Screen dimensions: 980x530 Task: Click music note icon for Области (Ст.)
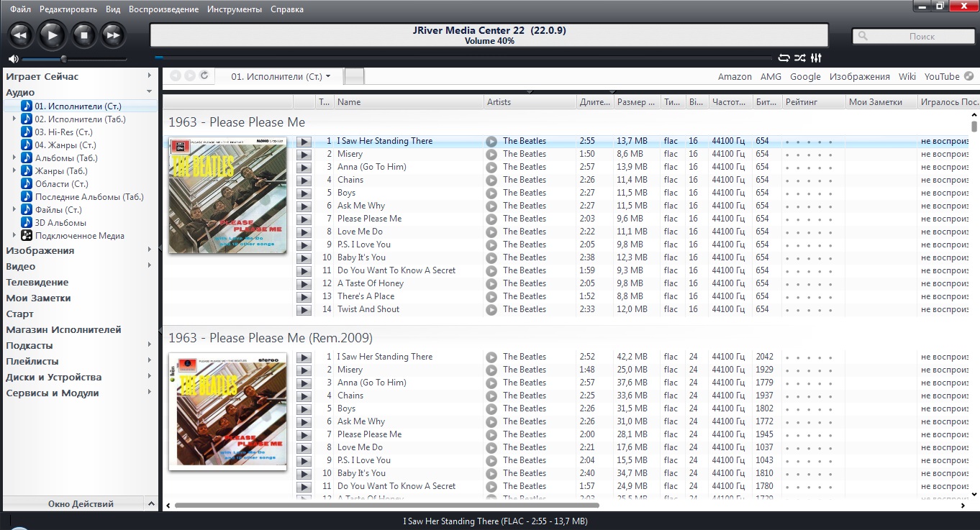(27, 184)
